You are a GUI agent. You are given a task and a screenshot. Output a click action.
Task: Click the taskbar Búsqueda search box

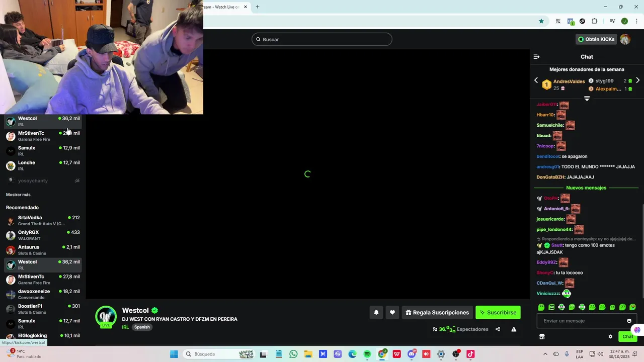[218, 354]
